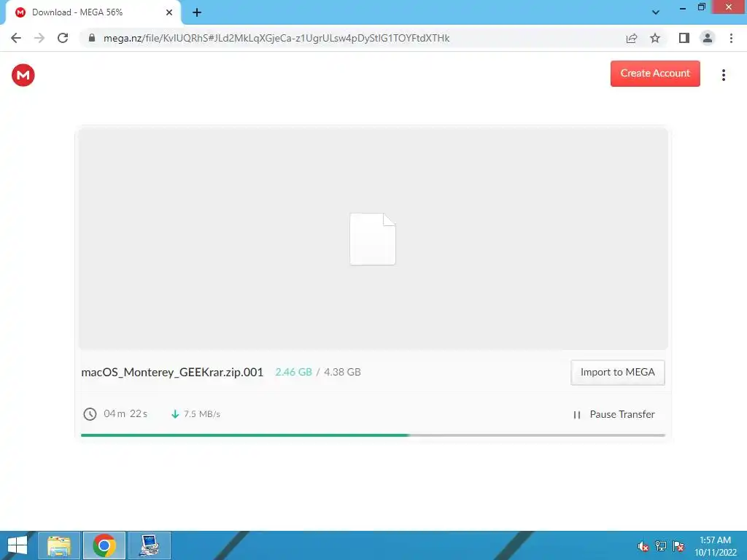Screen dimensions: 747x560
Task: Click the clock icon beside remaining time
Action: (x=90, y=414)
